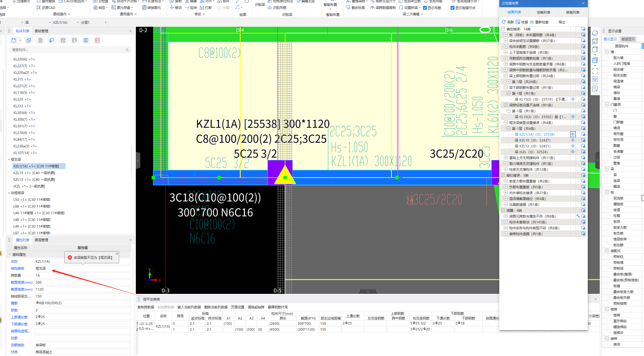Image resolution: width=644 pixels, height=356 pixels.
Task: Toggle the 显示吊筋 checkbox
Action: click(425, 8)
